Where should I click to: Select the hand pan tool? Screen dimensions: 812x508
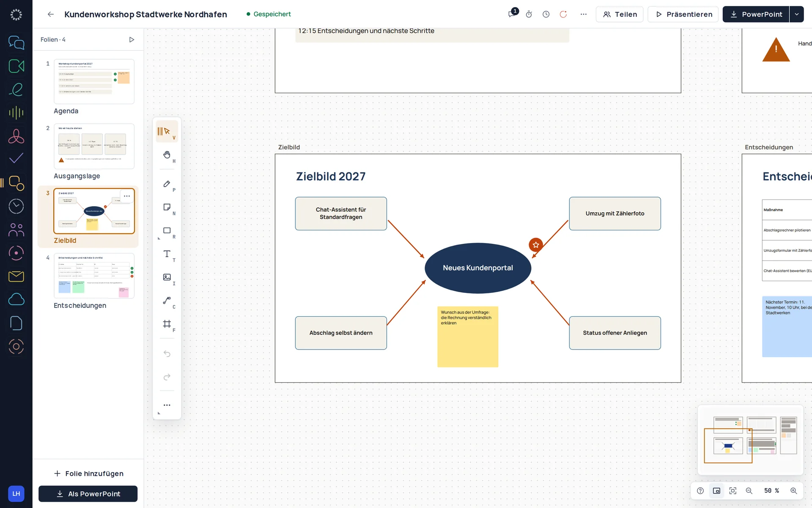pyautogui.click(x=167, y=155)
